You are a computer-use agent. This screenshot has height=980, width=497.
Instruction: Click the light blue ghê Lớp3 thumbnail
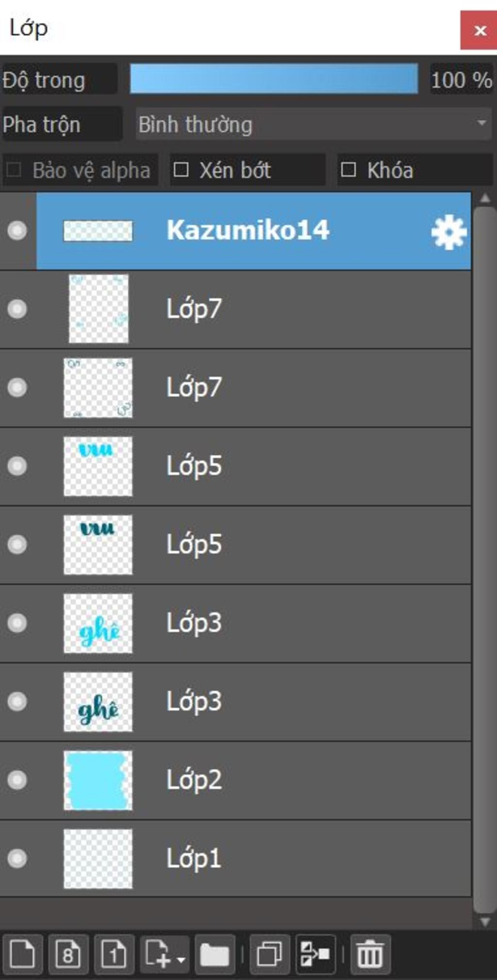tap(98, 623)
